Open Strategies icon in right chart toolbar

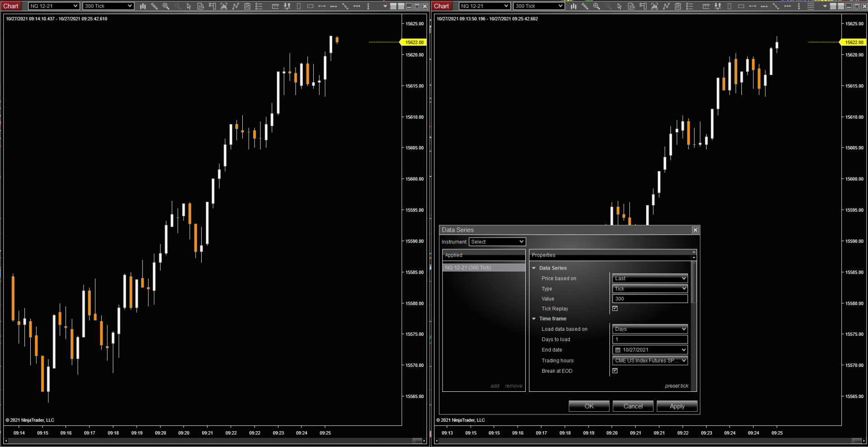click(x=678, y=6)
